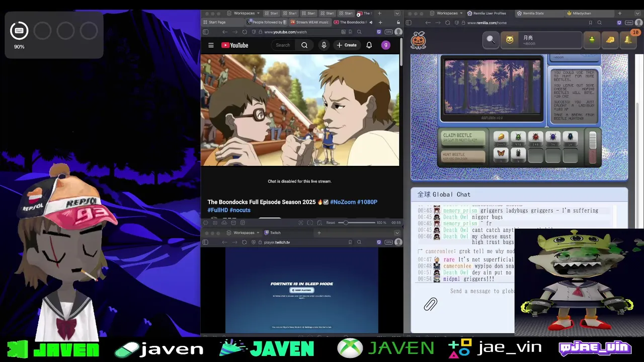Viewport: 644px width, 362px height.
Task: Click Keep Playing on the Fortnite sleep screen
Action: pyautogui.click(x=301, y=290)
